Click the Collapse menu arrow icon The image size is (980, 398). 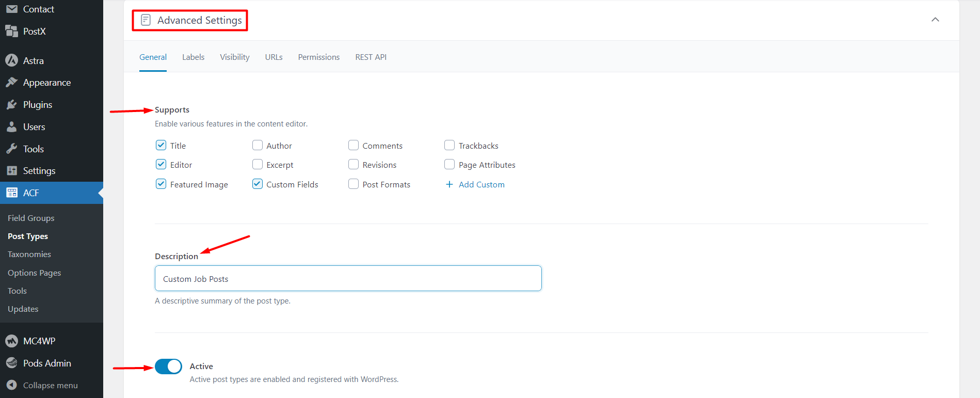pos(11,385)
